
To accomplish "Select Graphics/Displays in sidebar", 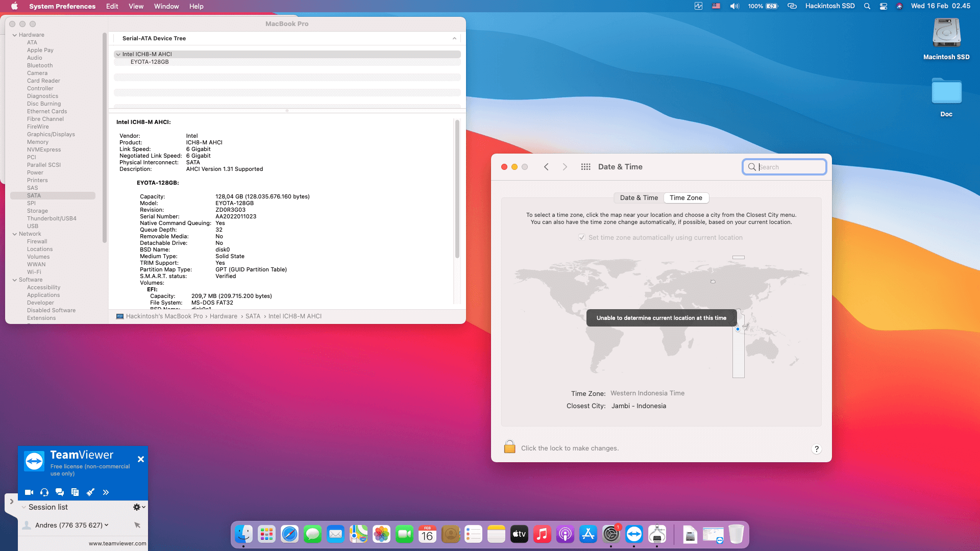I will click(x=51, y=135).
